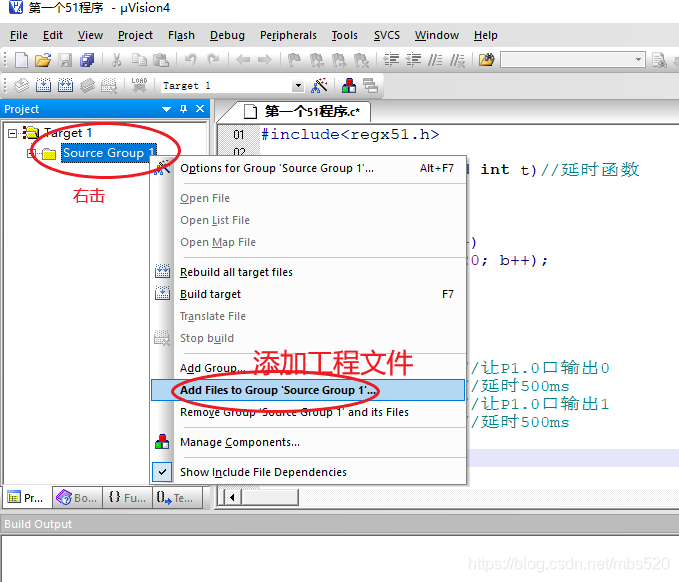This screenshot has width=679, height=582.
Task: Click the Insert/Remove Bookmark flag icon
Action: 294,60
